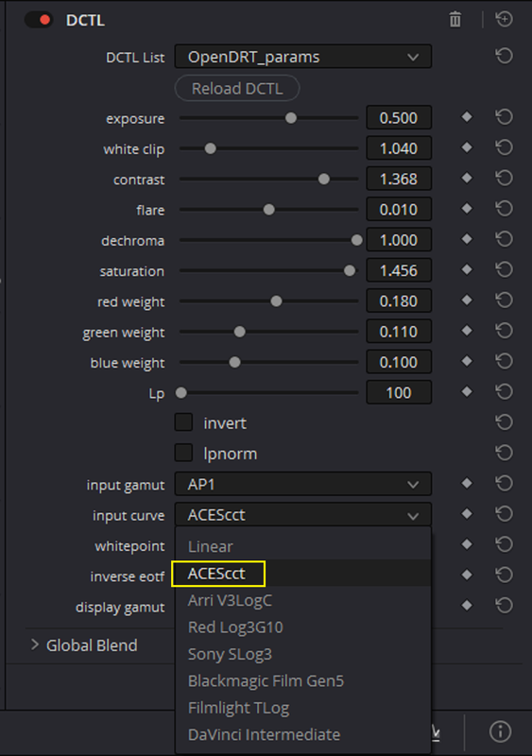
Task: Reset the green weight parameter
Action: pos(504,331)
